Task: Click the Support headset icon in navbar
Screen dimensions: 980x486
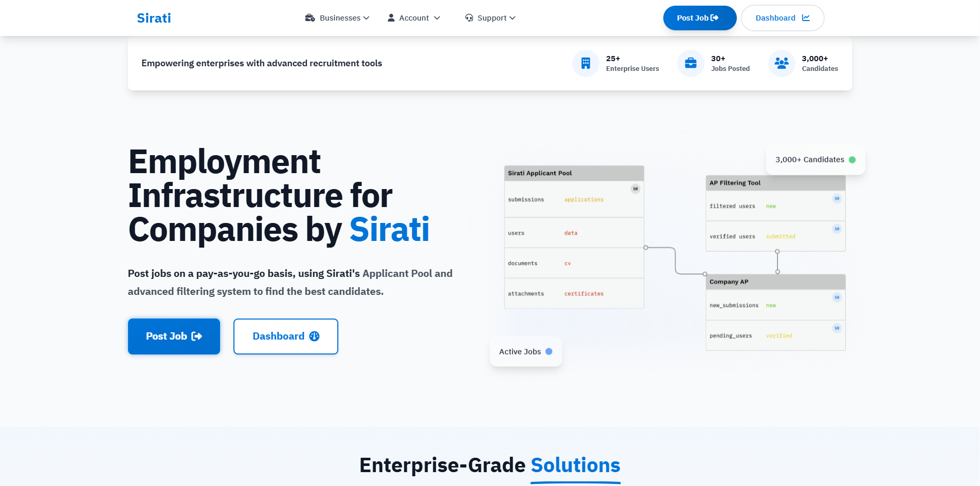Action: 469,18
